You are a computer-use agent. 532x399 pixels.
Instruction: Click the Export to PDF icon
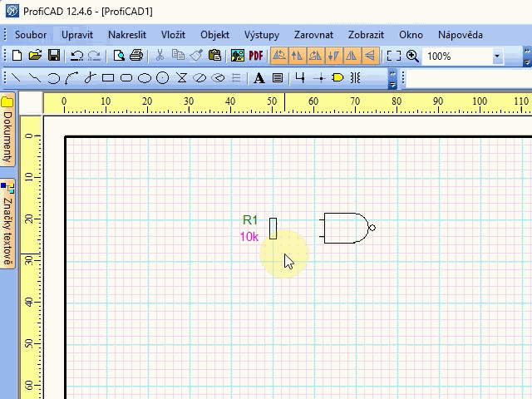pos(256,56)
